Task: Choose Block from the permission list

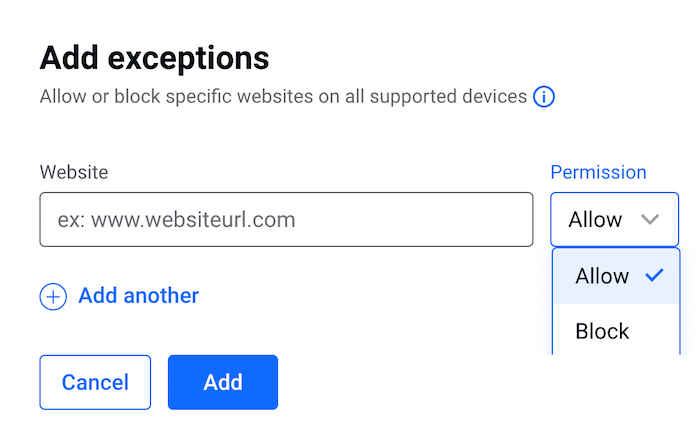Action: (x=616, y=331)
